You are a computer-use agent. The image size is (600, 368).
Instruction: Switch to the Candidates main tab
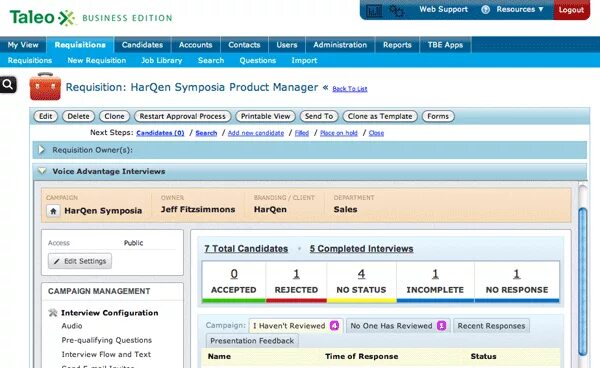(x=142, y=45)
